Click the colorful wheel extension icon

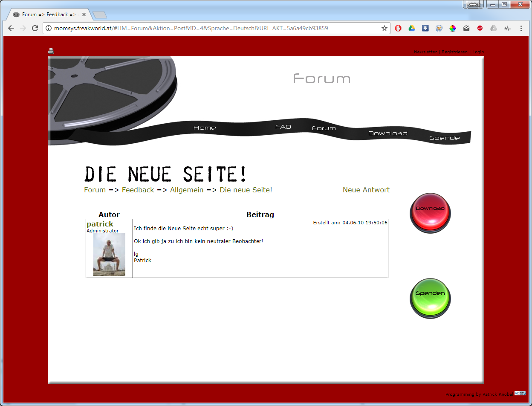click(x=453, y=28)
